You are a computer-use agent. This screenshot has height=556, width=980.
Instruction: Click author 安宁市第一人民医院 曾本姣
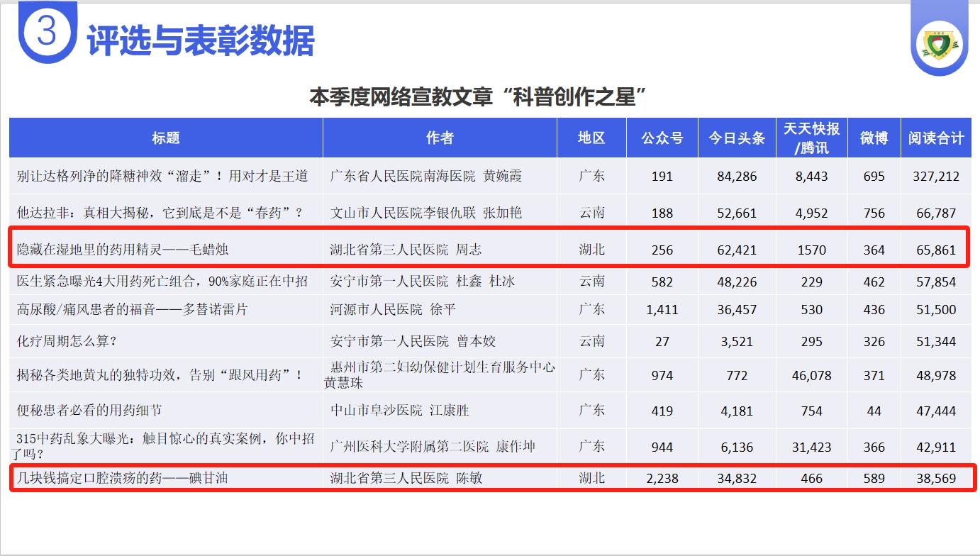coord(413,341)
